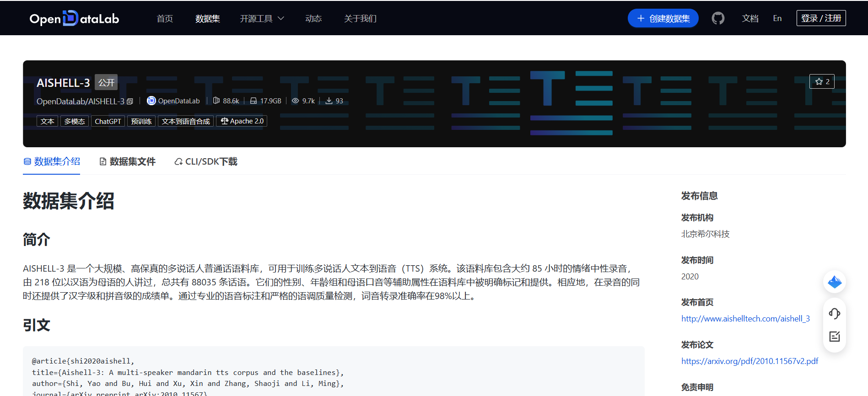Image resolution: width=868 pixels, height=396 pixels.
Task: Star the AISHELL-3 dataset
Action: [x=822, y=81]
